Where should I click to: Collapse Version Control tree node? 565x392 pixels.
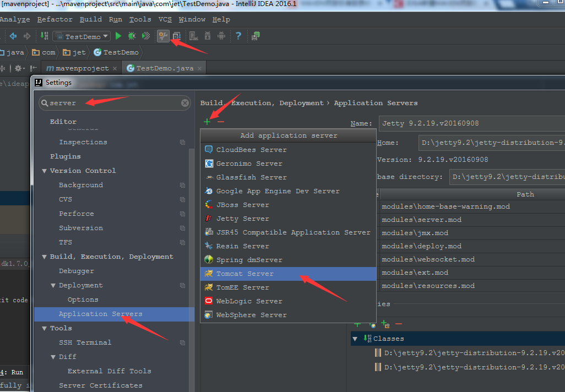pos(44,171)
